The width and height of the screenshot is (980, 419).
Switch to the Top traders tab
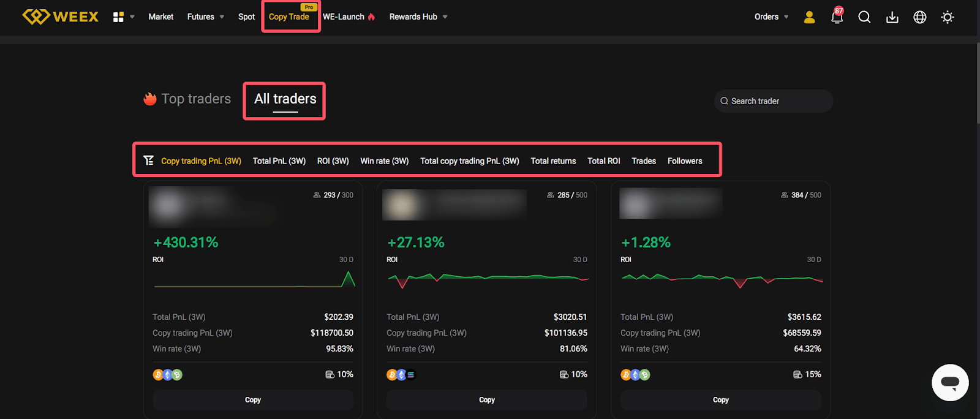pos(195,99)
